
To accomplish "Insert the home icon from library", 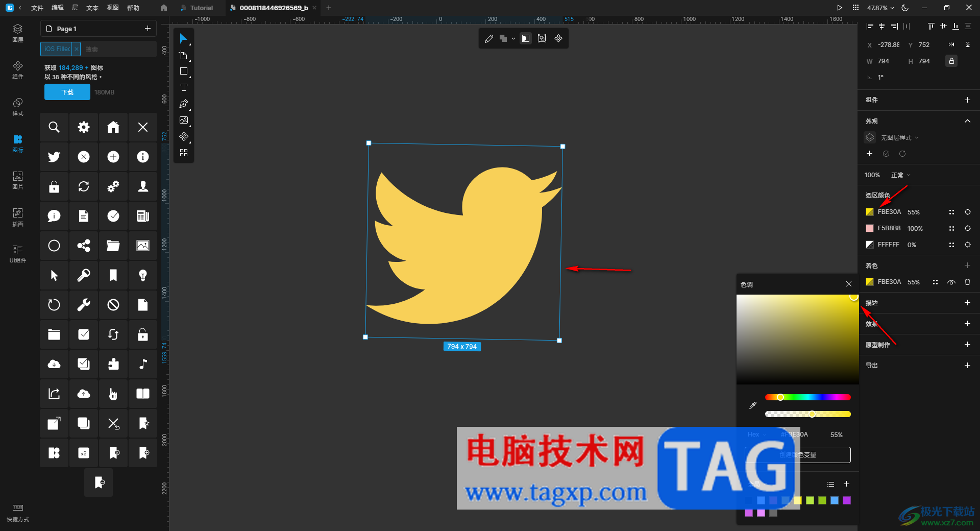I will [113, 127].
